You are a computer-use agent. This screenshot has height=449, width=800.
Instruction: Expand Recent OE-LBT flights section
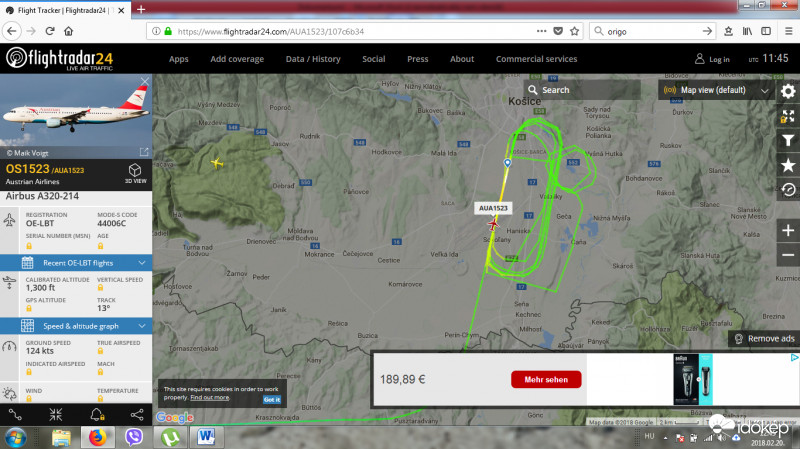coord(76,263)
